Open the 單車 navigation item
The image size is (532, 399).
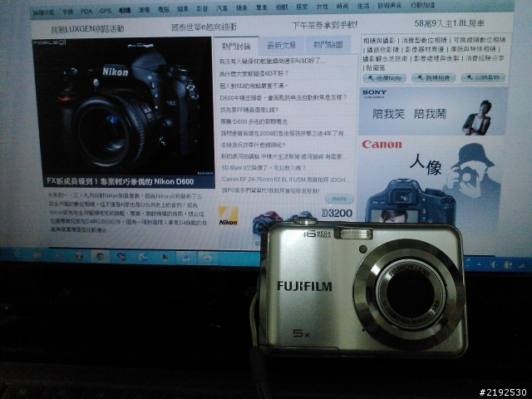262,7
